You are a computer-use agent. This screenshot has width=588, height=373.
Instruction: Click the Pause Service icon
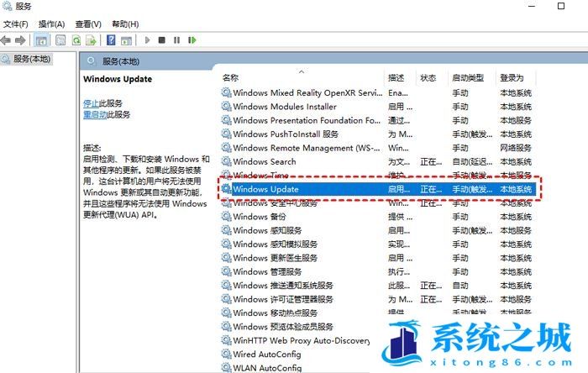coord(176,40)
